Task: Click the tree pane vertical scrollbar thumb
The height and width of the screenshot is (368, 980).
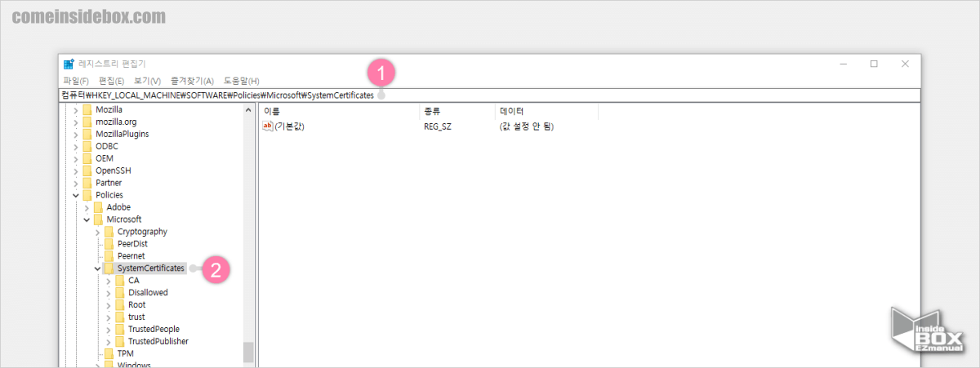Action: pos(248,352)
